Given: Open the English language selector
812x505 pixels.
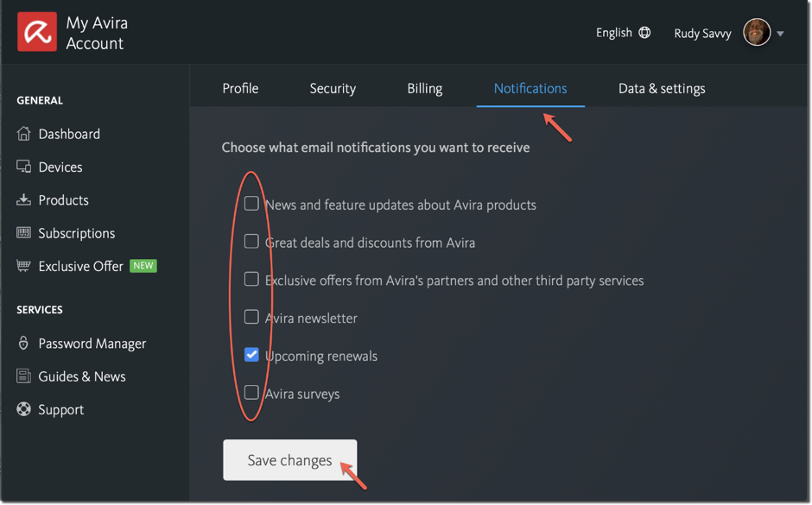Looking at the screenshot, I should (x=623, y=33).
